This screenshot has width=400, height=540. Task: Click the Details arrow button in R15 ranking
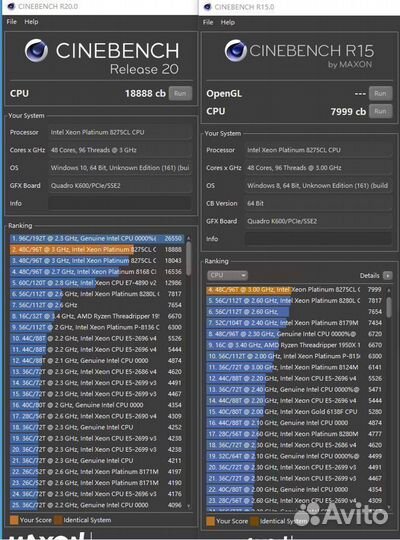tap(388, 276)
